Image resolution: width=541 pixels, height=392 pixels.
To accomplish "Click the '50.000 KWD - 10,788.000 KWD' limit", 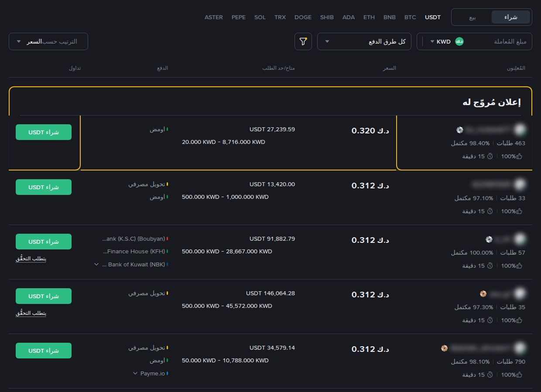I will pyautogui.click(x=225, y=361).
